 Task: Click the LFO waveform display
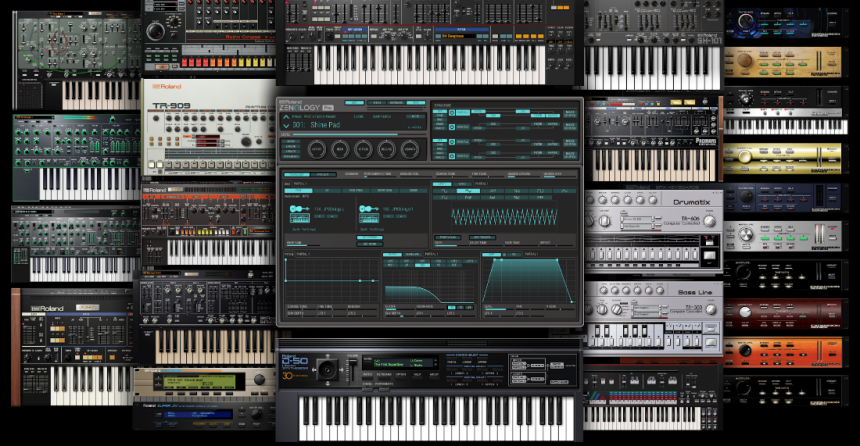pyautogui.click(x=504, y=217)
